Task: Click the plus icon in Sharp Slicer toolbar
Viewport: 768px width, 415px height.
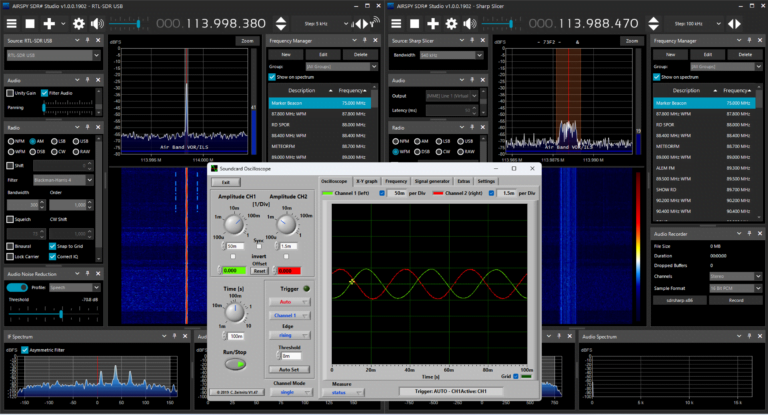Action: 433,24
